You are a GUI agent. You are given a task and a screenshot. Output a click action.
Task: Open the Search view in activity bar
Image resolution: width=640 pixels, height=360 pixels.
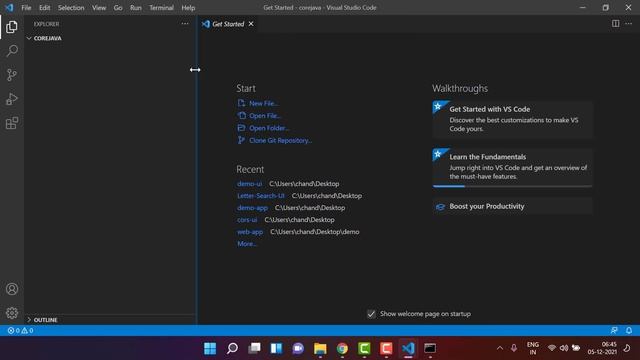click(x=12, y=51)
